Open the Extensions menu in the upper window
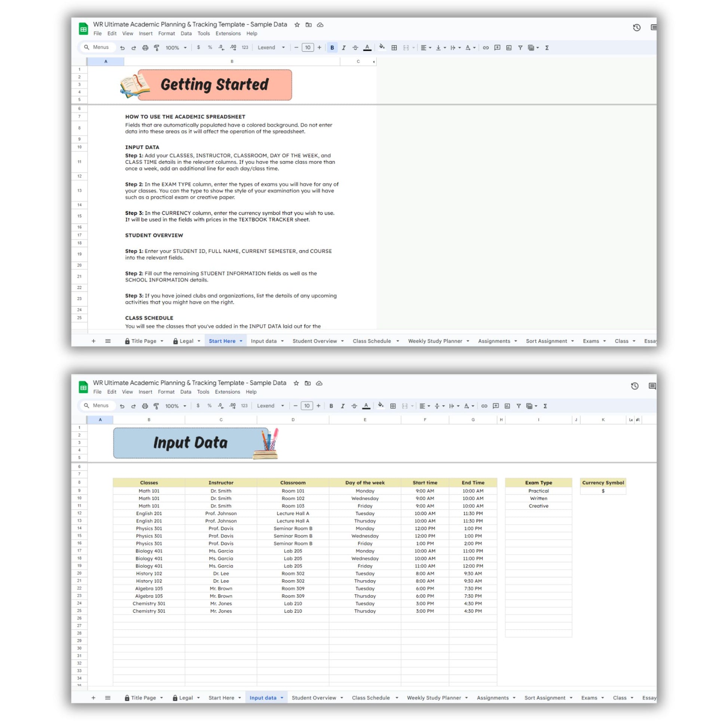Viewport: 728px width, 728px height. (227, 34)
